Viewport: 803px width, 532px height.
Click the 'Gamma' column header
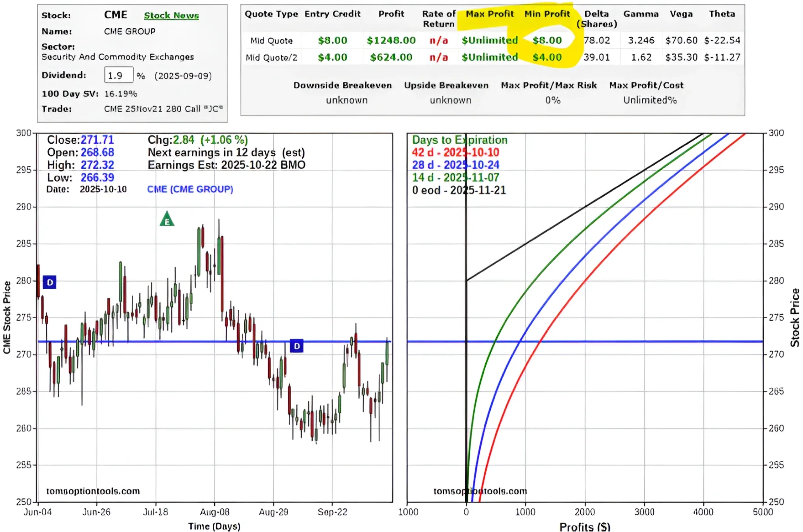click(641, 14)
